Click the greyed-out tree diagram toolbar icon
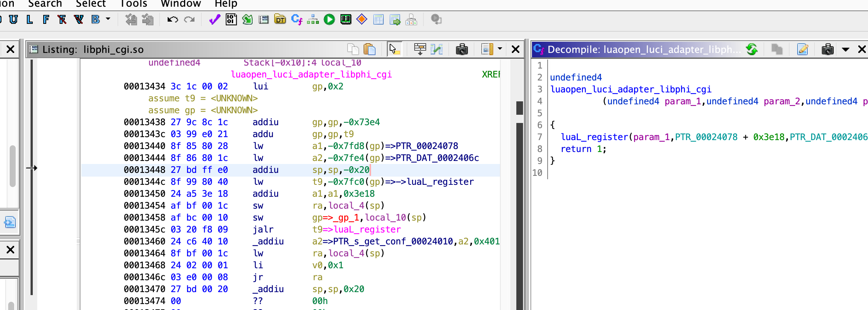This screenshot has height=310, width=868. 411,19
